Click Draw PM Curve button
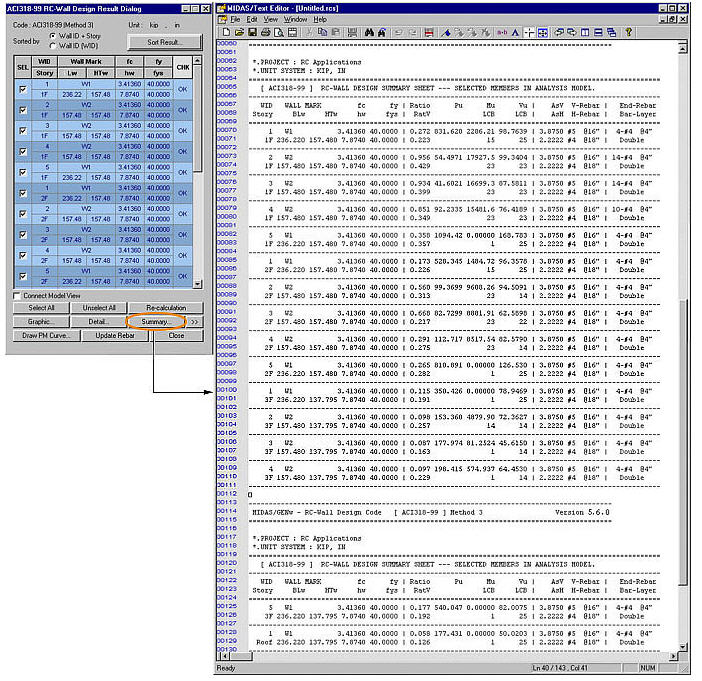 pos(47,336)
